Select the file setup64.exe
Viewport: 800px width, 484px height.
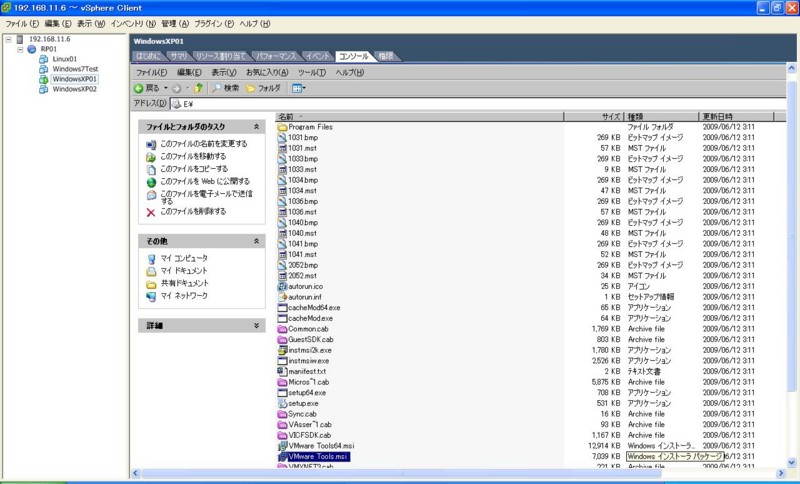coord(307,393)
